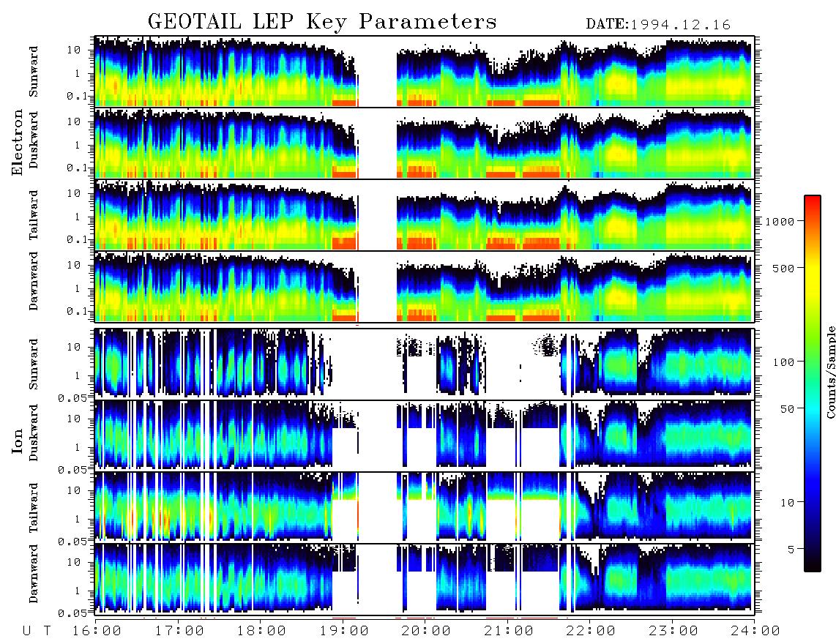Viewport: 836px width, 644px height.
Task: Click the "500" colorbar tick label
Action: (x=783, y=268)
